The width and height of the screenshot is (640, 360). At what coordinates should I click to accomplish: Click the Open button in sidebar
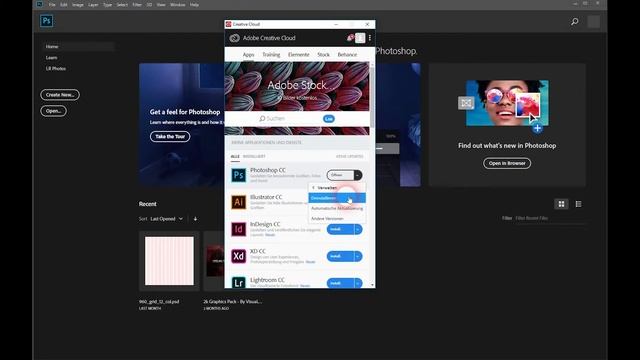coord(53,111)
